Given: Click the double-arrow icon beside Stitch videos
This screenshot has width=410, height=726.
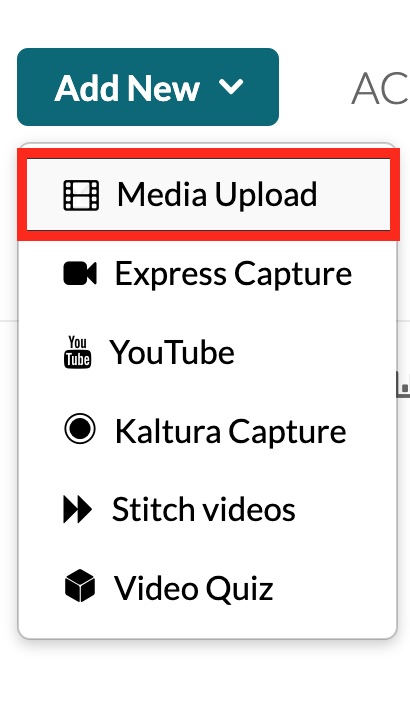Looking at the screenshot, I should 77,509.
